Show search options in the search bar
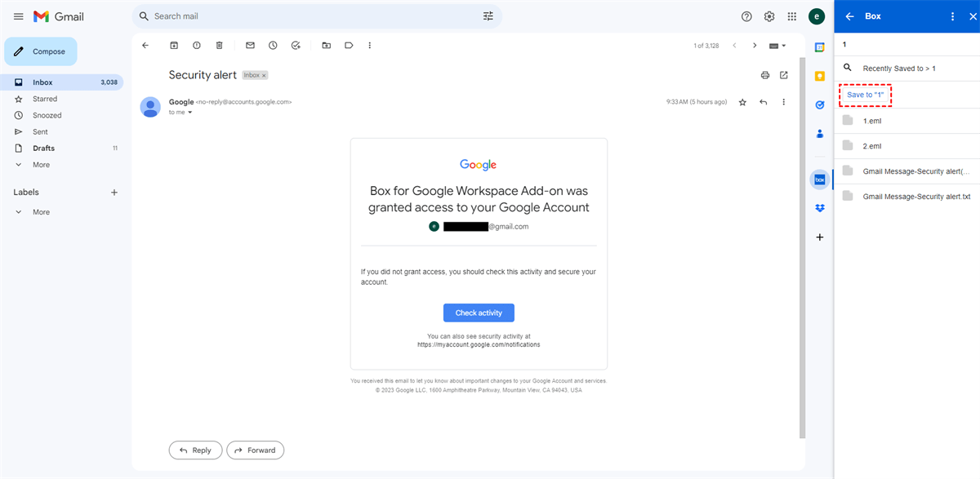 point(488,16)
